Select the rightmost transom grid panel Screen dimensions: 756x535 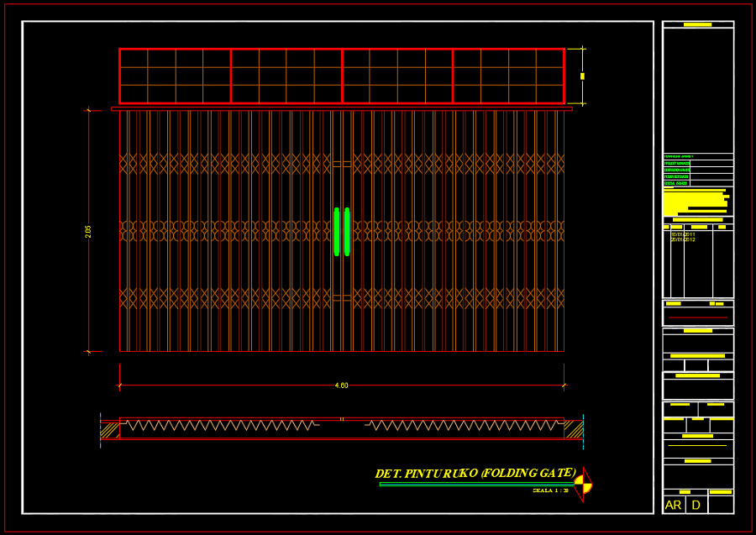509,76
